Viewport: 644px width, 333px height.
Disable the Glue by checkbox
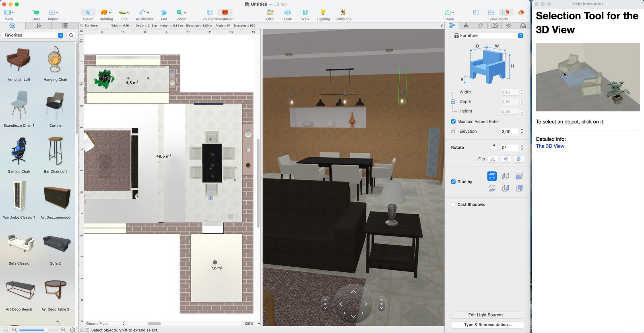click(453, 182)
